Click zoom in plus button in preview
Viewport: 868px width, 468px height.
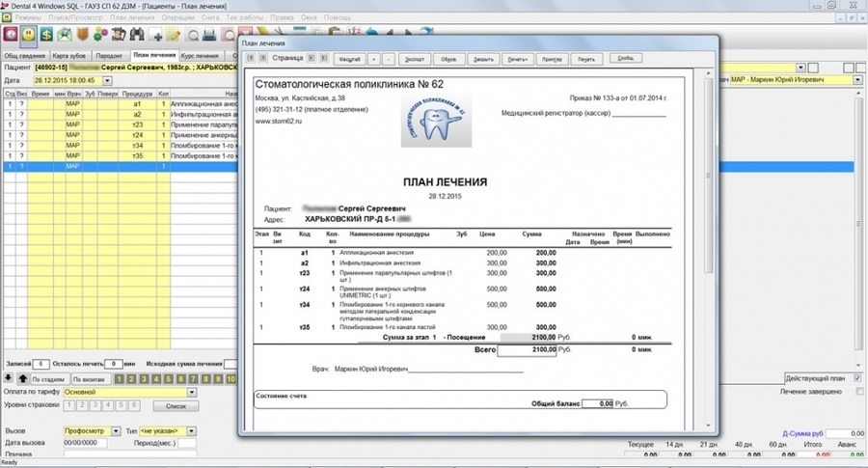374,59
